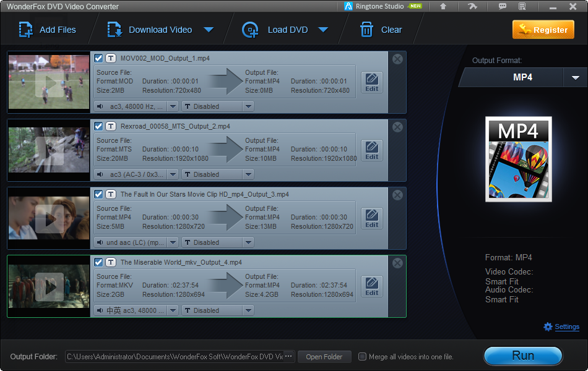The width and height of the screenshot is (588, 371).
Task: Uncheck The Miserable World checkbox
Action: pos(98,262)
